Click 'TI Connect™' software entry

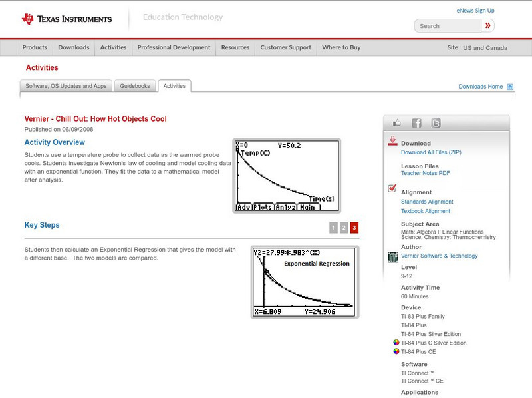tap(418, 373)
